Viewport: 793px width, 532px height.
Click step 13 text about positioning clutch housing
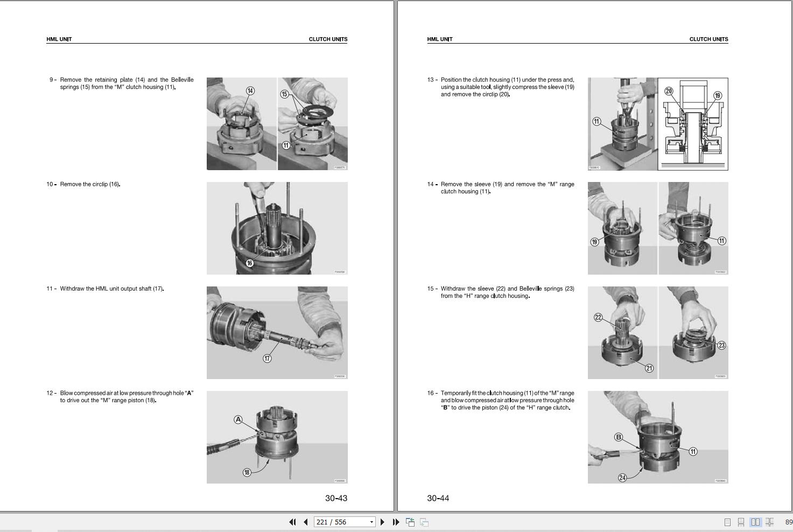507,87
